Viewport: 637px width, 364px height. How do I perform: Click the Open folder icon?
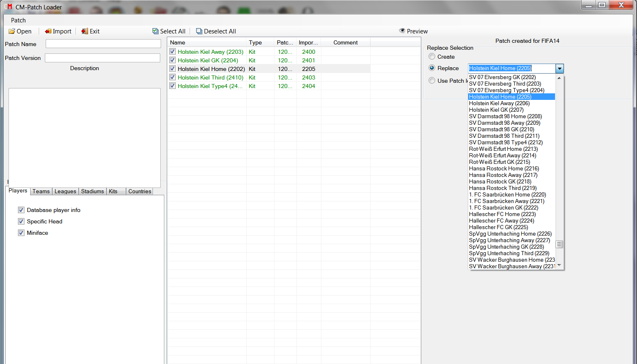[x=12, y=31]
